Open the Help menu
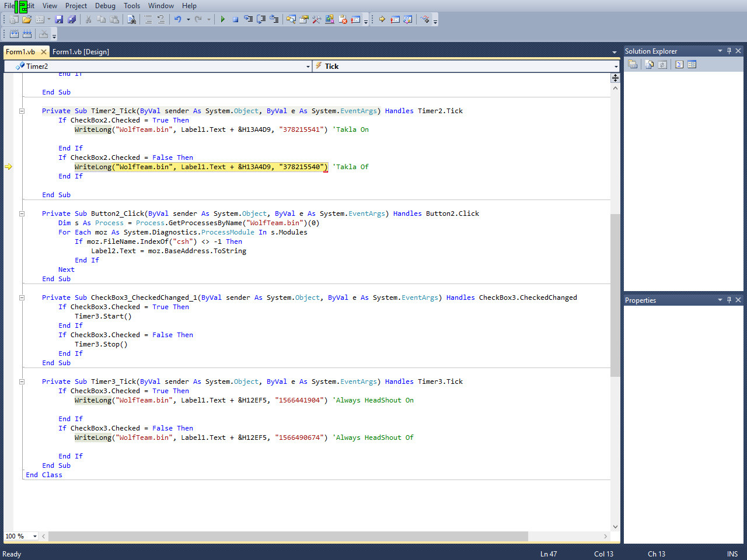 click(x=189, y=6)
